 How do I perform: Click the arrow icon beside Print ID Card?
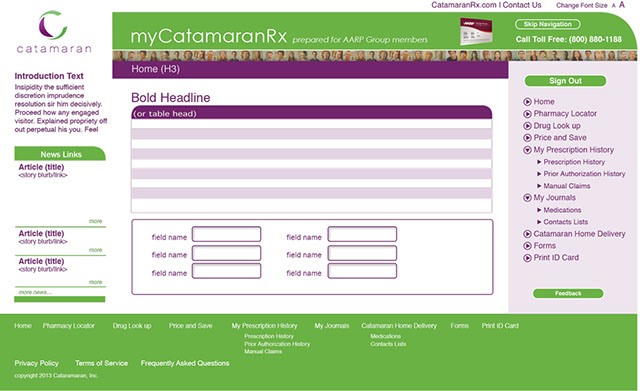click(x=527, y=258)
